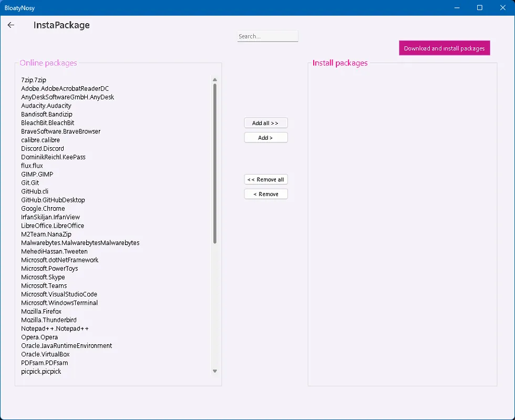Select Oracle.VirtualBox in package list
The image size is (515, 420).
click(45, 354)
